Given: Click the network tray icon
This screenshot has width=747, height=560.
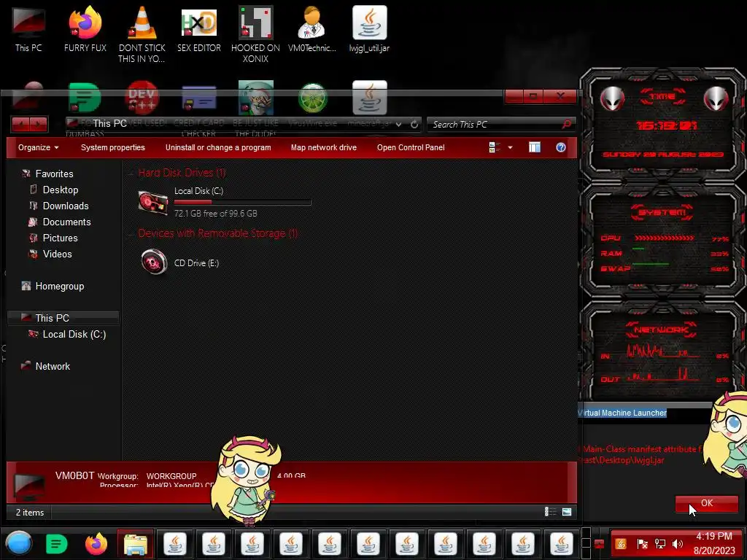Looking at the screenshot, I should (x=659, y=544).
